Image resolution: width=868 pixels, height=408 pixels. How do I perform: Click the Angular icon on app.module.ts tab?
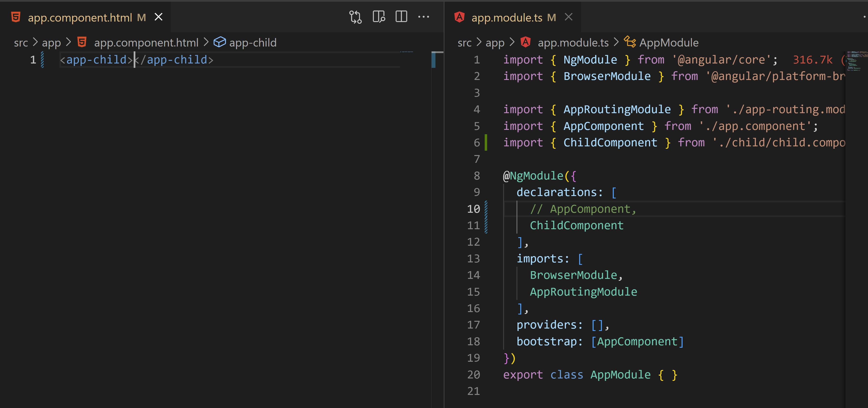tap(460, 17)
